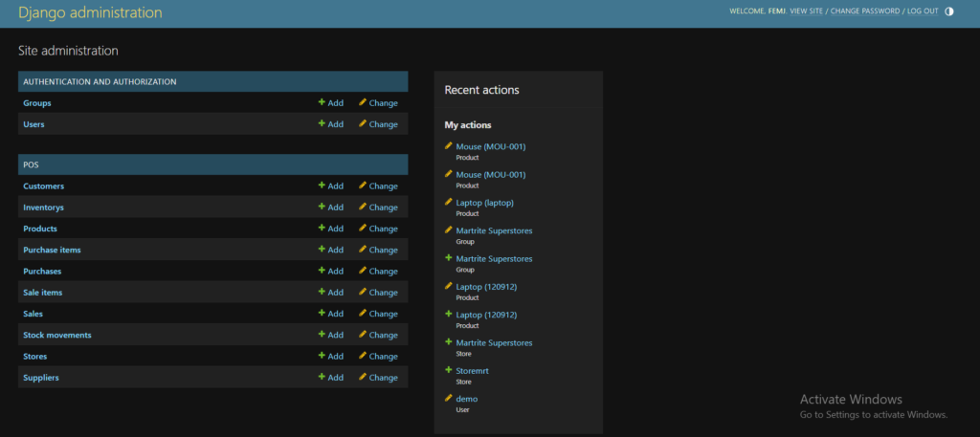Screen dimensions: 980x437
Task: Click the plus icon in Sales row
Action: pyautogui.click(x=323, y=314)
